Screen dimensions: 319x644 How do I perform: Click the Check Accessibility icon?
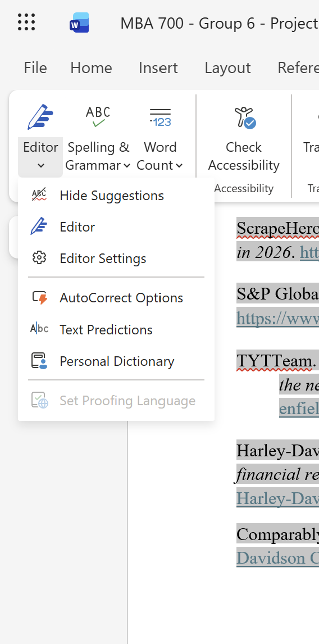[244, 117]
